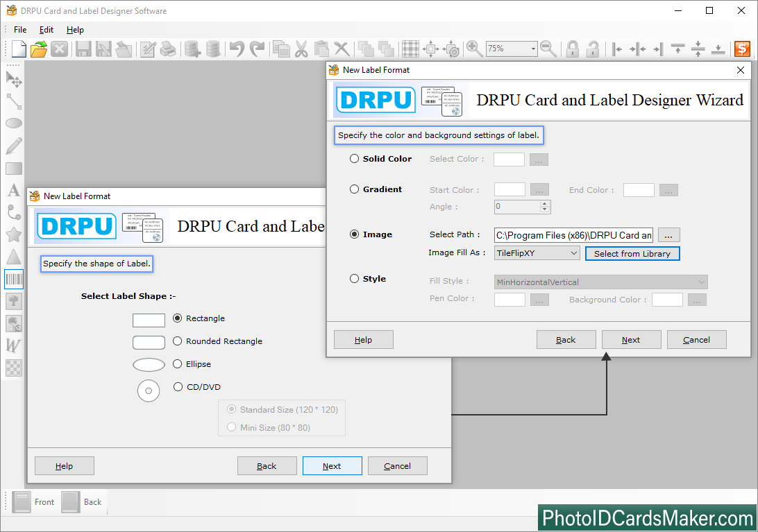Select the WordArt 'W' tool in sidebar

[x=14, y=346]
